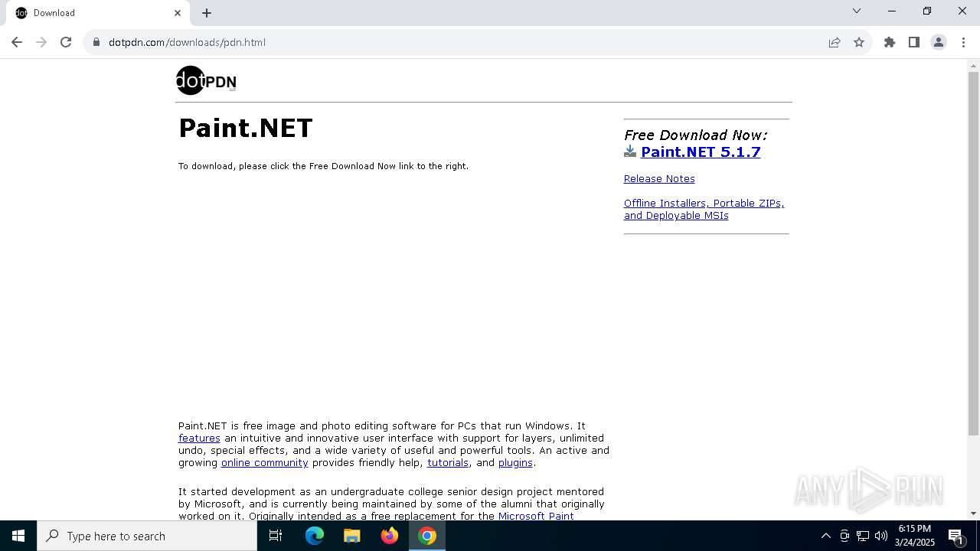The height and width of the screenshot is (551, 980).
Task: Click the taskbar clock 6:15 PM
Action: (x=914, y=536)
